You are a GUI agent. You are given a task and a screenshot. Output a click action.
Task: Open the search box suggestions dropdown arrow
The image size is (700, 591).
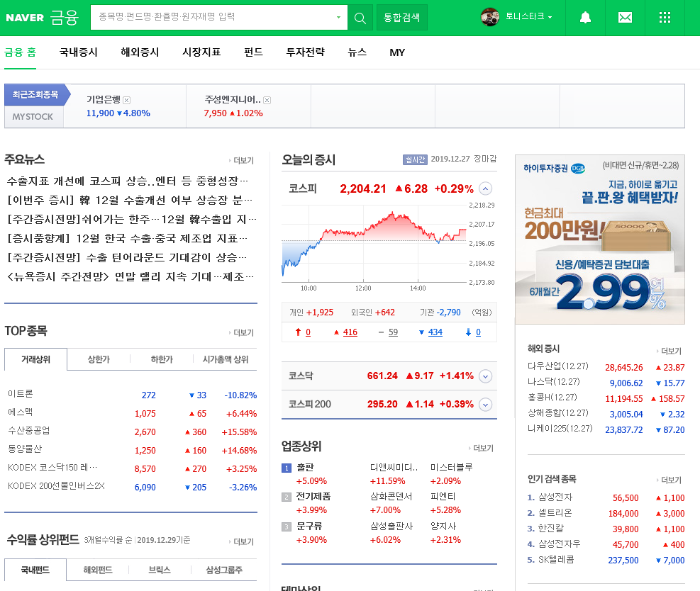tap(338, 18)
